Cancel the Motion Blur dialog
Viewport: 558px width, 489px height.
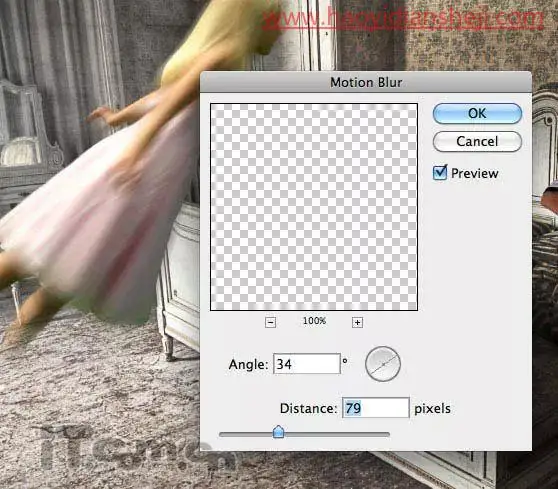tap(477, 141)
